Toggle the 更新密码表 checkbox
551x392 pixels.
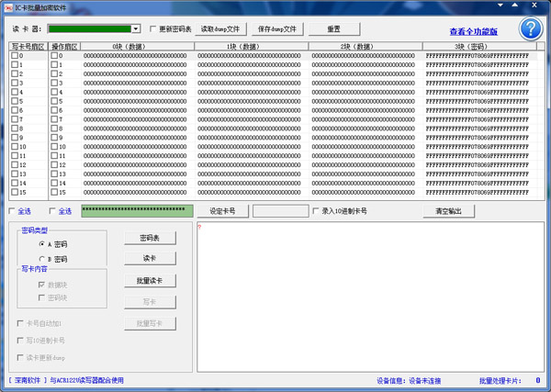pos(152,28)
